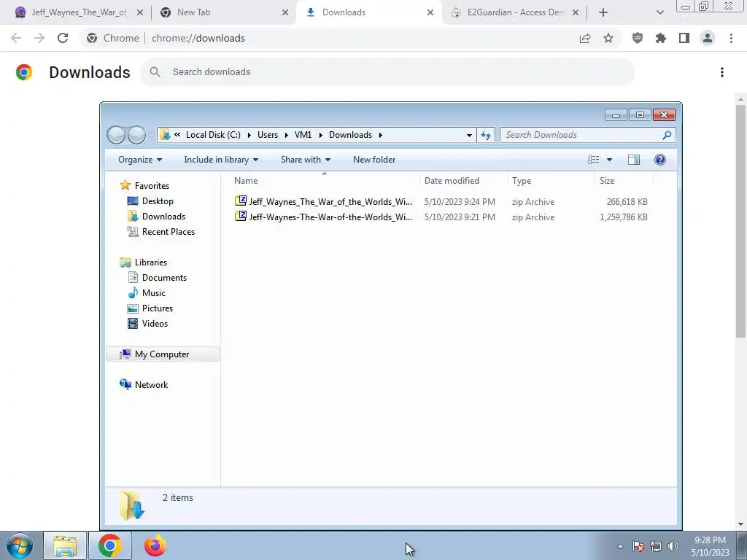Screen dimensions: 747x560
Task: Click Explorer forward navigation button
Action: click(136, 135)
